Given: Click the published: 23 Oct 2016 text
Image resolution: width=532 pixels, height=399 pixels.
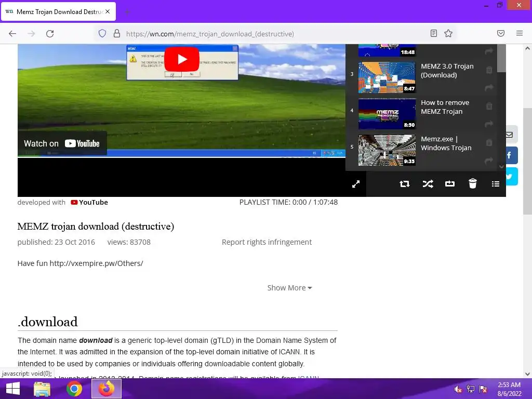Looking at the screenshot, I should tap(56, 242).
